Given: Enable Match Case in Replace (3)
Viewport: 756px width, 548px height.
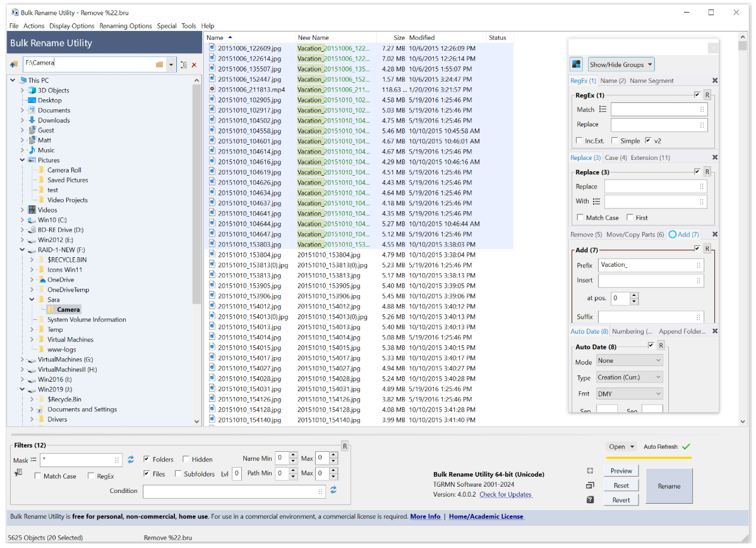Looking at the screenshot, I should pyautogui.click(x=580, y=217).
